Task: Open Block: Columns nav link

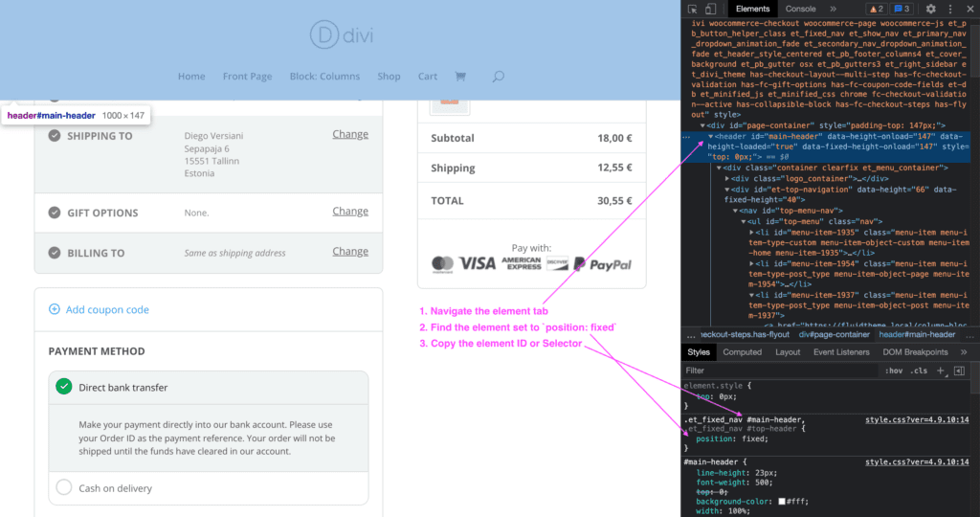Action: [x=324, y=77]
